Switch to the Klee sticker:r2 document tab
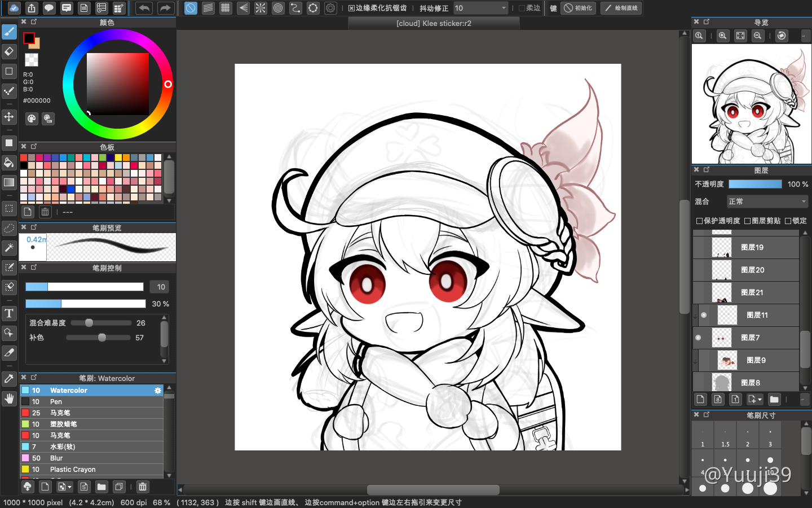Image resolution: width=812 pixels, height=508 pixels. click(434, 23)
